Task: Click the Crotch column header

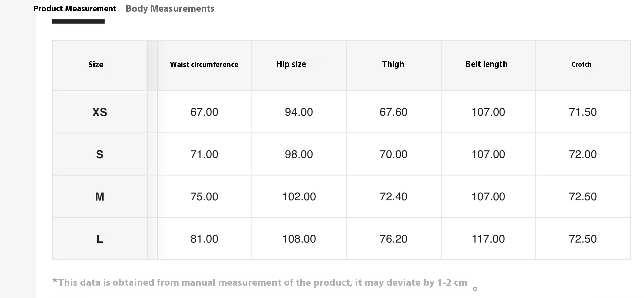Action: pos(581,65)
